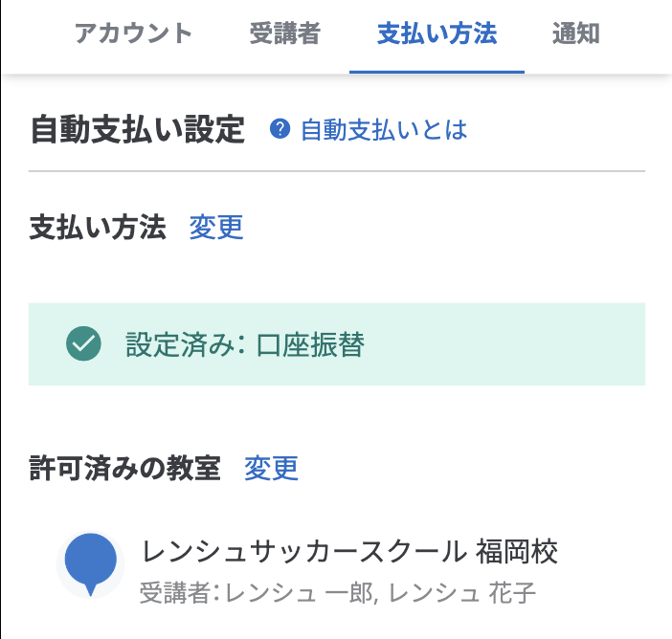Click 変更 next to 許可済みの教室
The width and height of the screenshot is (672, 639).
click(x=272, y=468)
